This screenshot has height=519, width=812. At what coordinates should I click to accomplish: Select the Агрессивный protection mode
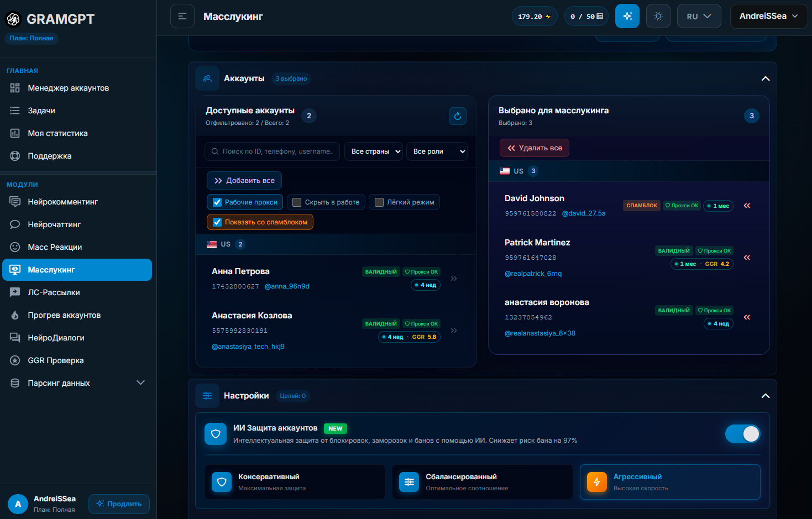click(x=670, y=482)
